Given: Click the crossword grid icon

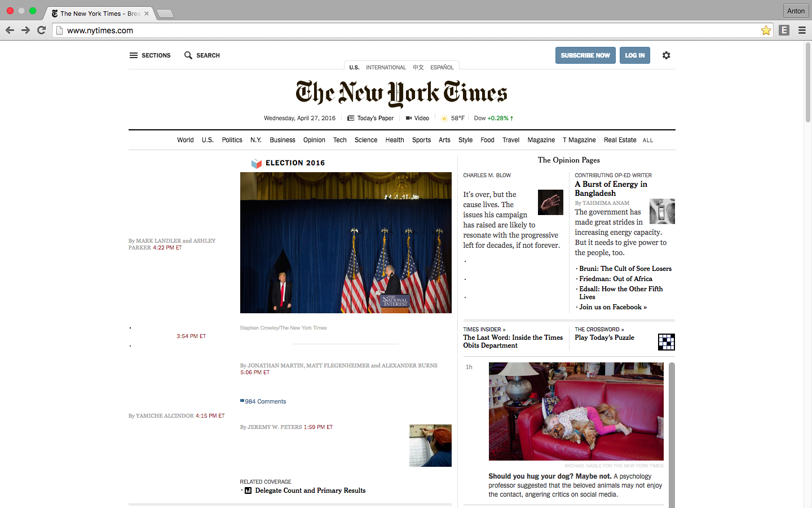Looking at the screenshot, I should click(667, 342).
